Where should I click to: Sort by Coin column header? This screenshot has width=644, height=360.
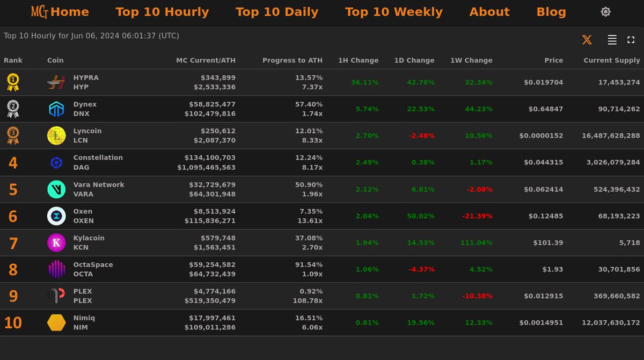(55, 61)
